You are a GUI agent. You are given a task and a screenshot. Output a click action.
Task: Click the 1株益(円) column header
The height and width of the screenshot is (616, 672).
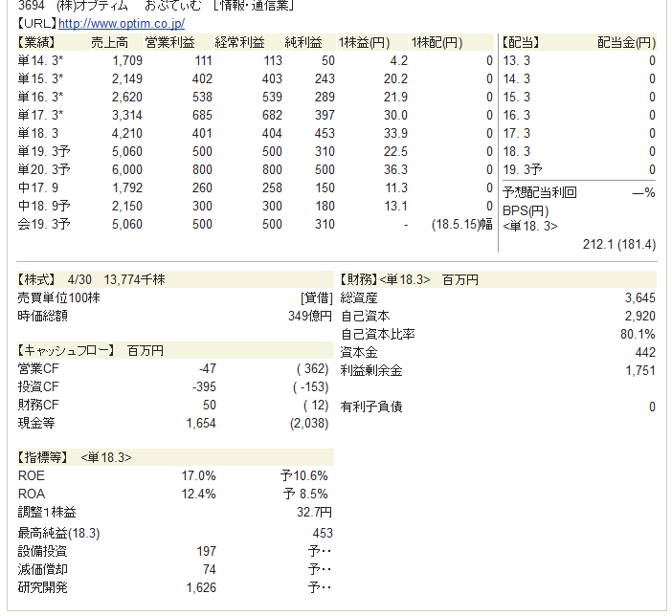coord(364,43)
